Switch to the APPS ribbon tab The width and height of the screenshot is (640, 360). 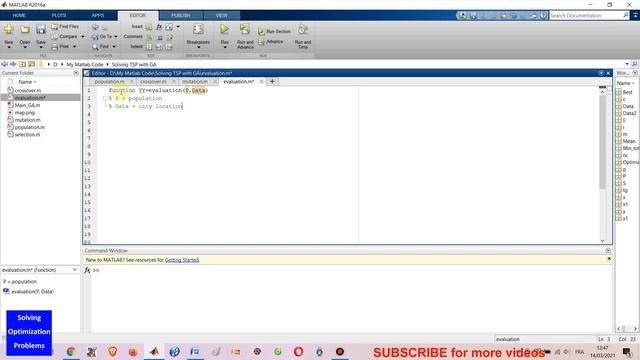(98, 16)
